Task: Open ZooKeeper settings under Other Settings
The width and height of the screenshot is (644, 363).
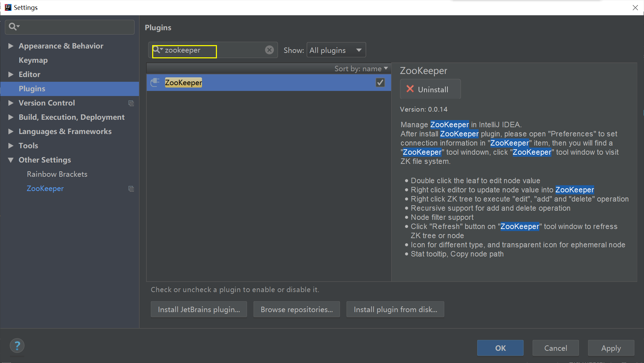Action: [45, 188]
